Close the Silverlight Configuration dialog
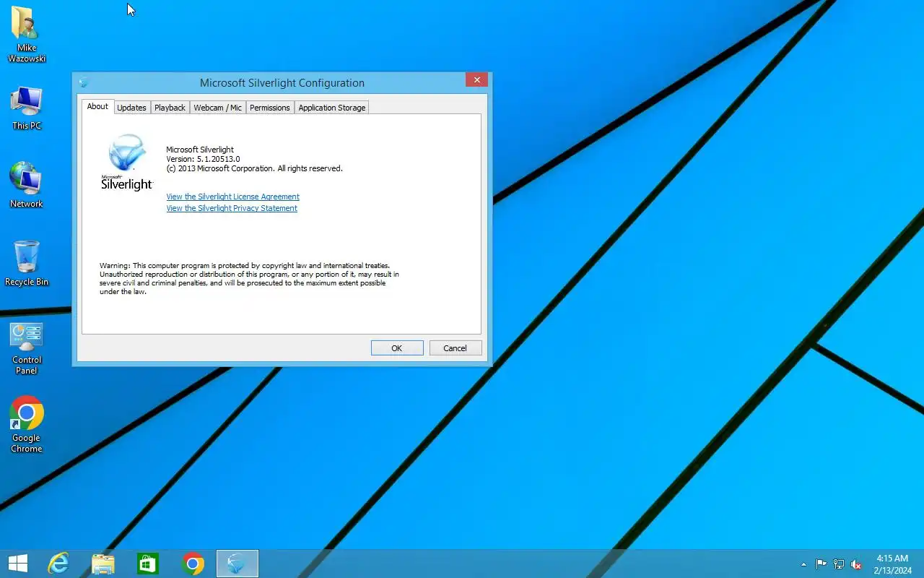Image resolution: width=924 pixels, height=578 pixels. (476, 80)
